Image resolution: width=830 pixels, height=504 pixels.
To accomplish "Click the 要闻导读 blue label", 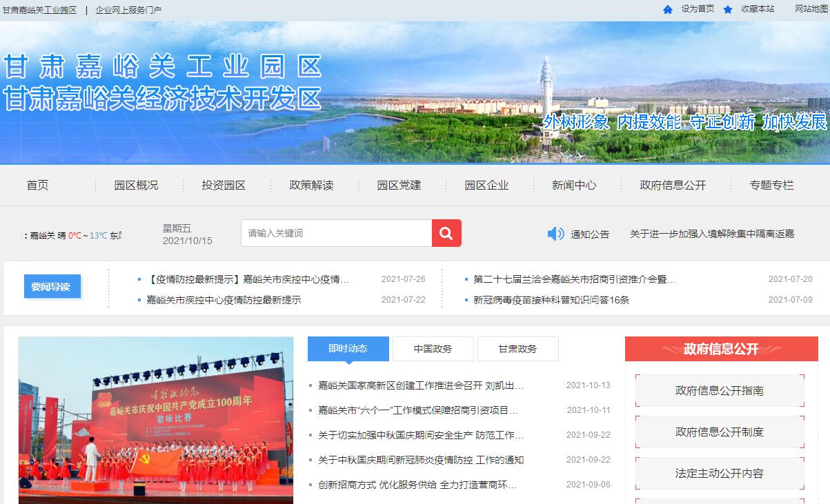I will tap(52, 287).
